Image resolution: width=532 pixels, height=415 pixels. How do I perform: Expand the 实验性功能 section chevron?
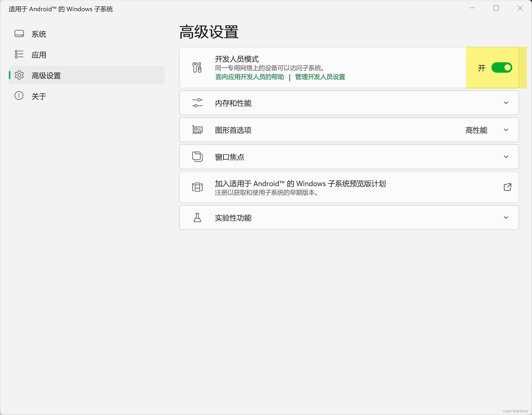[506, 217]
